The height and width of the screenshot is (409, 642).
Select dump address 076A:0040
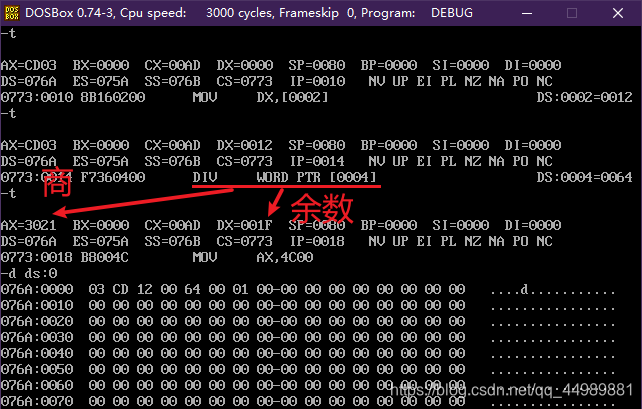[x=37, y=353]
